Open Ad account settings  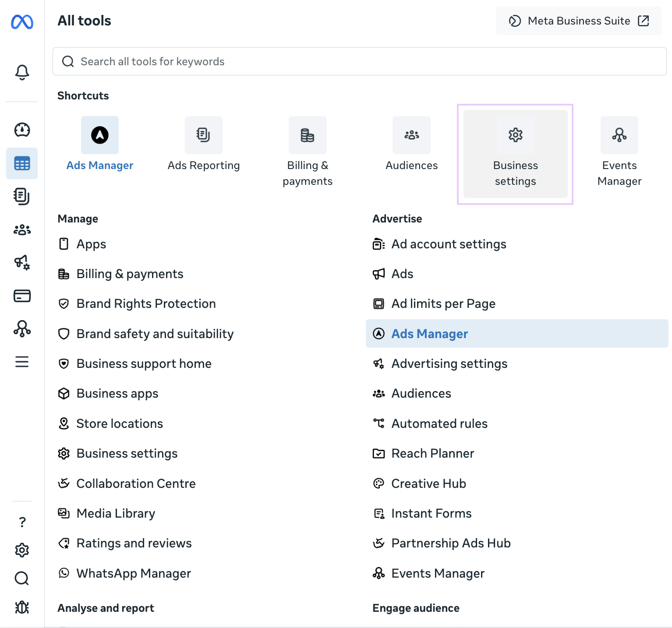(439, 244)
